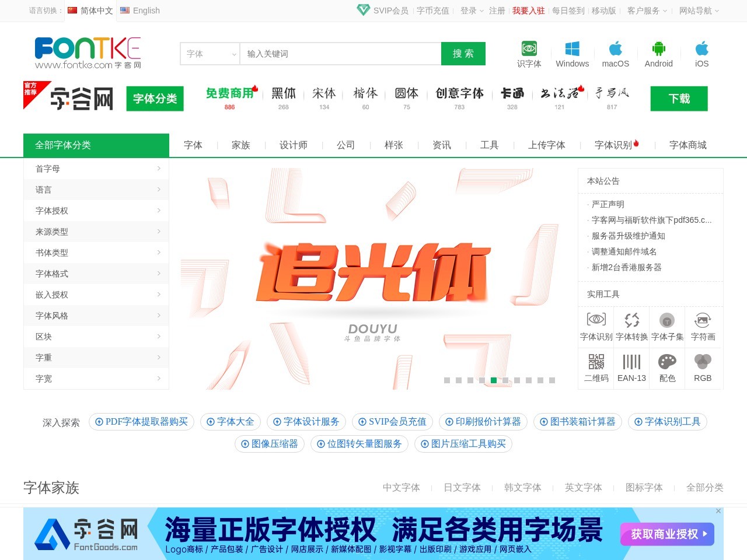Click the Windows platform icon
The image size is (747, 560).
(x=572, y=49)
